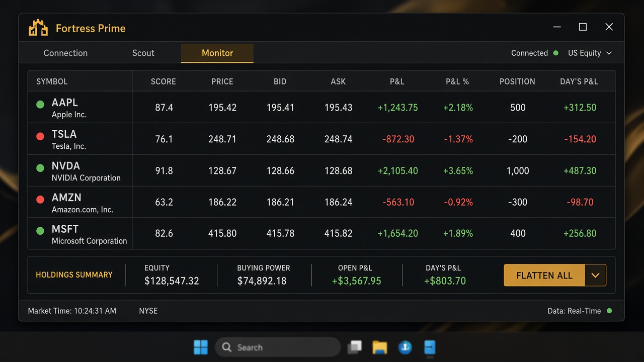Image resolution: width=644 pixels, height=362 pixels.
Task: Select the AMZN symbol text
Action: click(x=66, y=198)
